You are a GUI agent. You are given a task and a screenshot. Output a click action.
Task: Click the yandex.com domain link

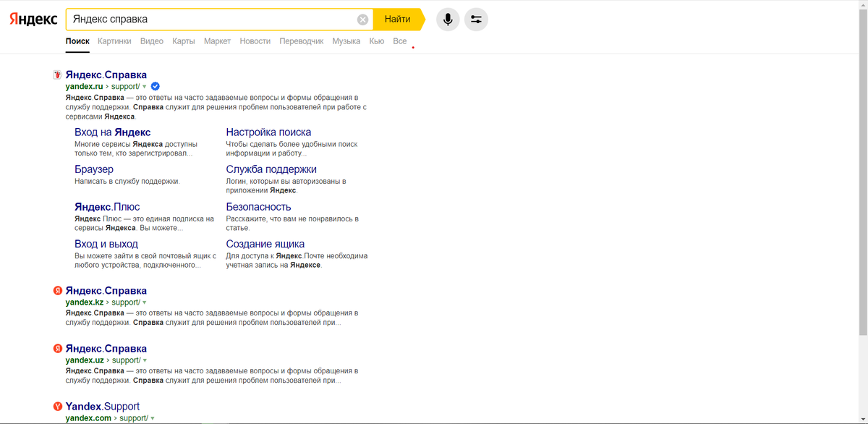click(x=88, y=418)
